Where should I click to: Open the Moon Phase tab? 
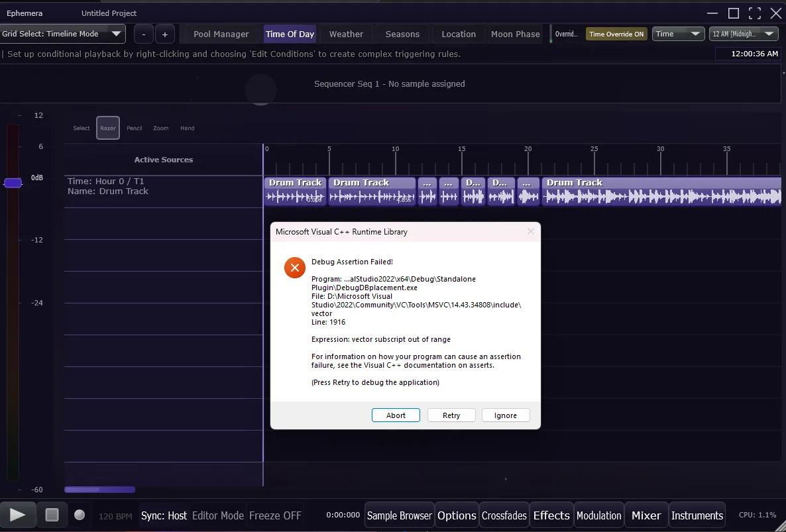click(x=515, y=33)
